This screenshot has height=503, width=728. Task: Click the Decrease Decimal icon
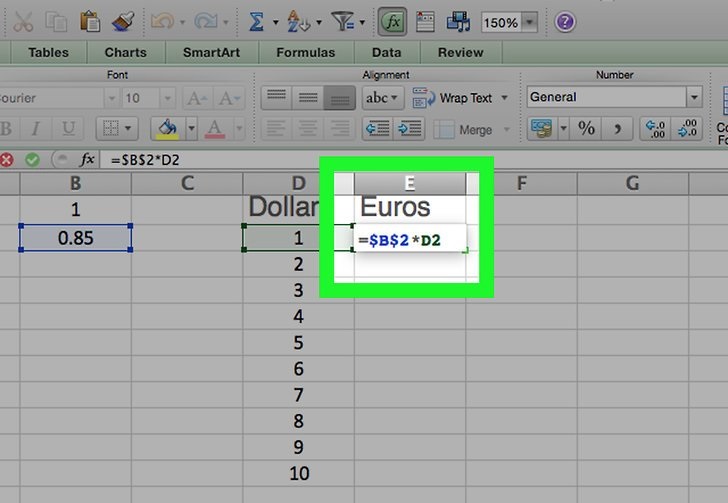pyautogui.click(x=687, y=129)
